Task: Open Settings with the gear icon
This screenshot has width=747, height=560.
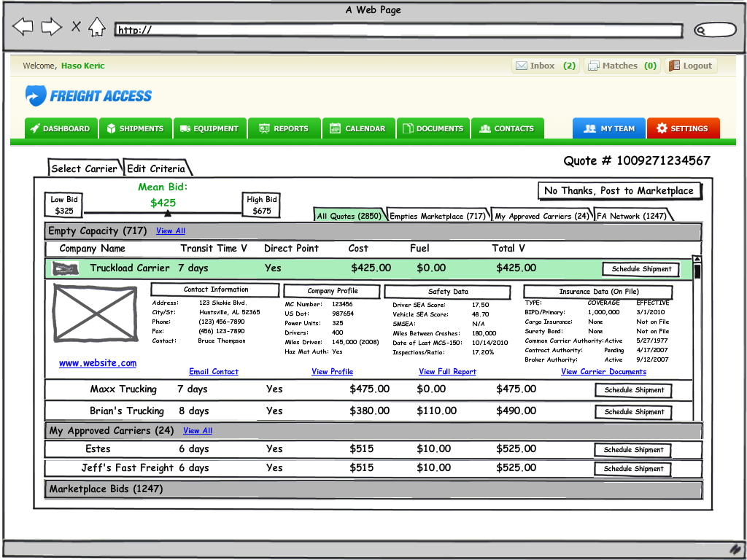Action: tap(662, 128)
